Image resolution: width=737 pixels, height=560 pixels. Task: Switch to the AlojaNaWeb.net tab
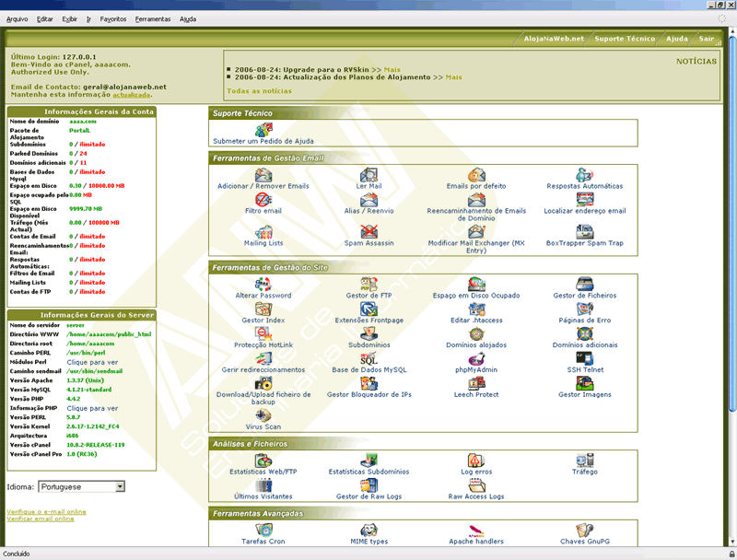coord(554,39)
